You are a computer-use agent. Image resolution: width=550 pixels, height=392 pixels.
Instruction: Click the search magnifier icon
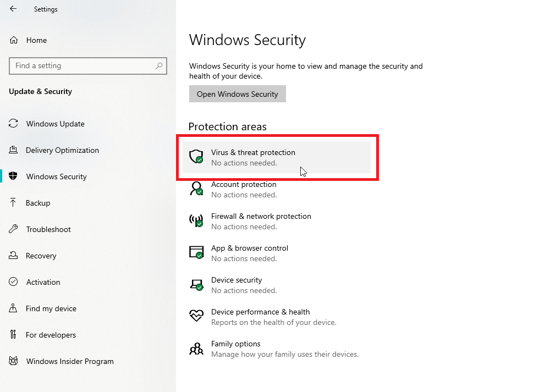(159, 65)
